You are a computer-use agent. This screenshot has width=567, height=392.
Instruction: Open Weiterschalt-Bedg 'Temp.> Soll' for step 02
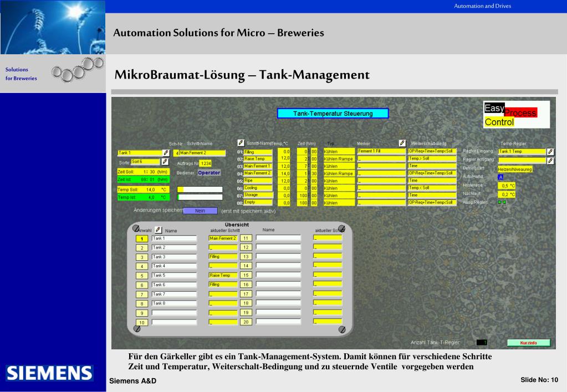432,158
